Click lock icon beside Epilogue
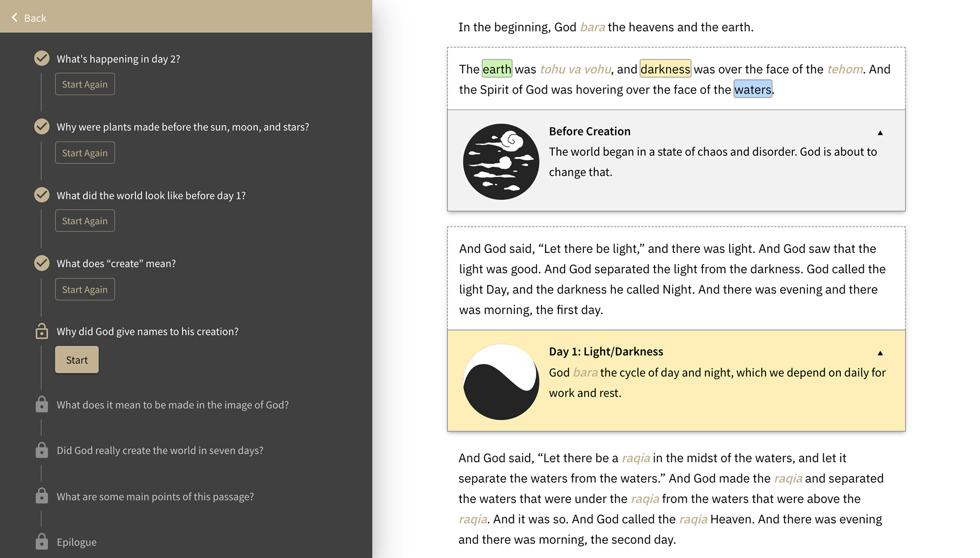The height and width of the screenshot is (558, 980). [x=42, y=541]
